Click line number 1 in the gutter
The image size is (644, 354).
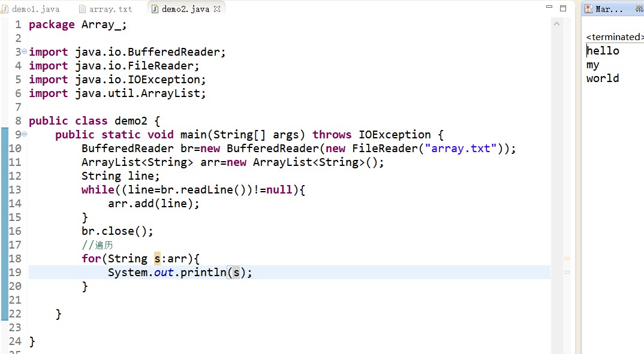coord(18,25)
